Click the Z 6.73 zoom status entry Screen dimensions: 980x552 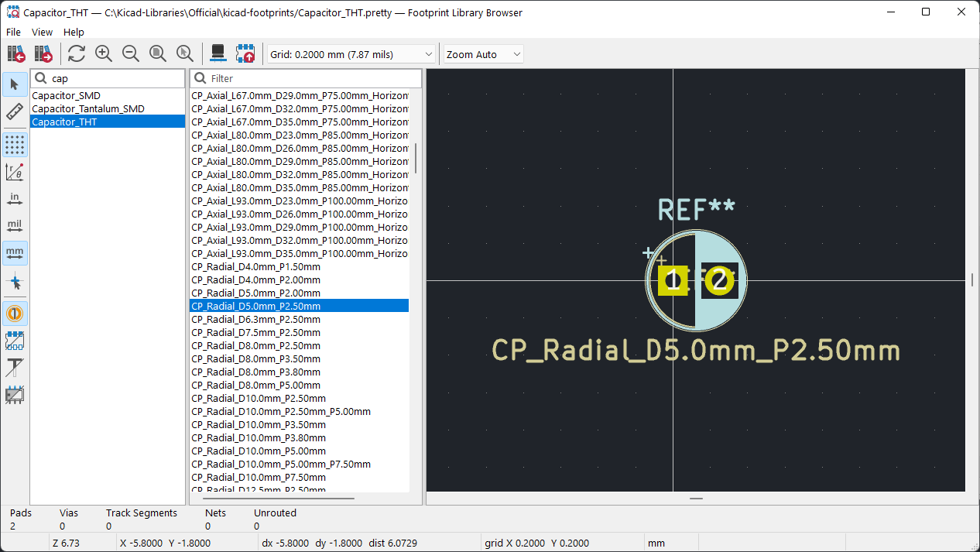[67, 543]
